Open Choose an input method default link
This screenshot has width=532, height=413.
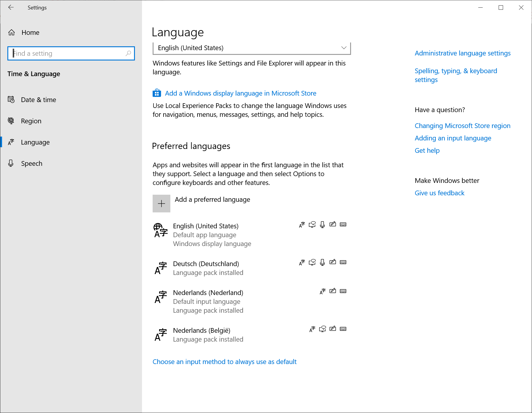[224, 362]
